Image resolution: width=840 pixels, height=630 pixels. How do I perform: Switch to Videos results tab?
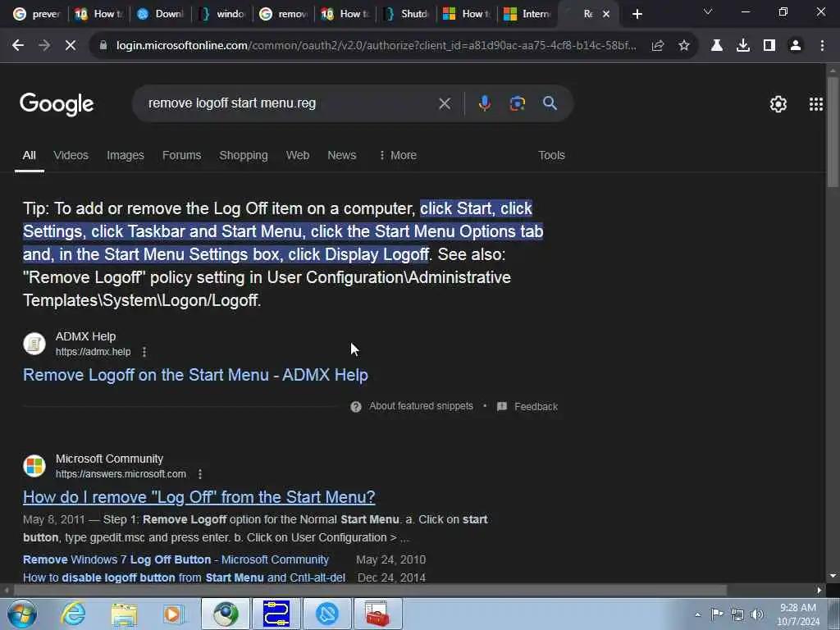(71, 155)
